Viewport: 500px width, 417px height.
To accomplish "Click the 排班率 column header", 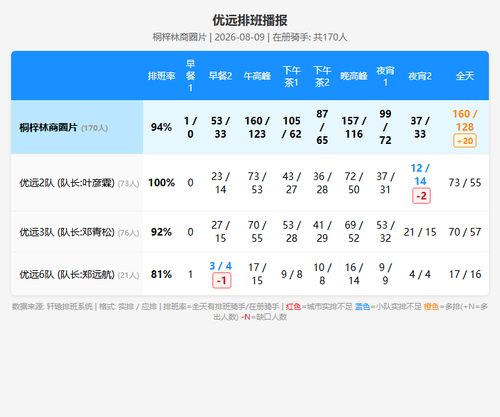I will pos(161,76).
